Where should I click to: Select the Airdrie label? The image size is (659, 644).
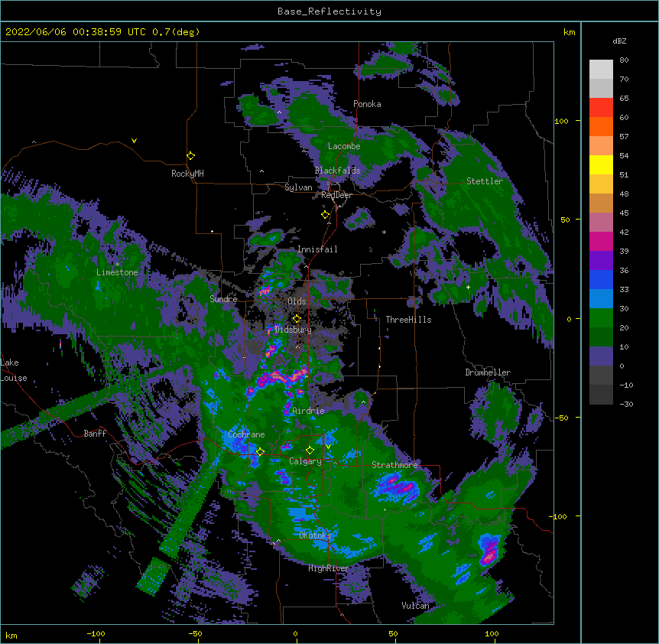pyautogui.click(x=308, y=411)
